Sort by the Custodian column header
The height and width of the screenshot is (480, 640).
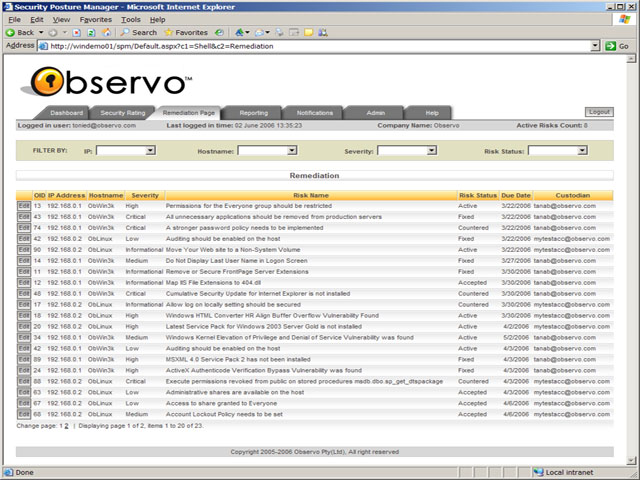click(x=573, y=196)
